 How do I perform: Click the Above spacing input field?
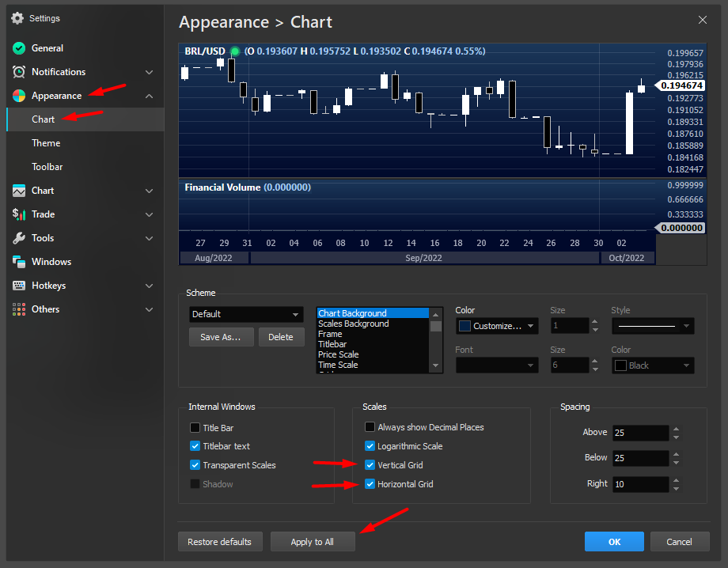pyautogui.click(x=639, y=433)
